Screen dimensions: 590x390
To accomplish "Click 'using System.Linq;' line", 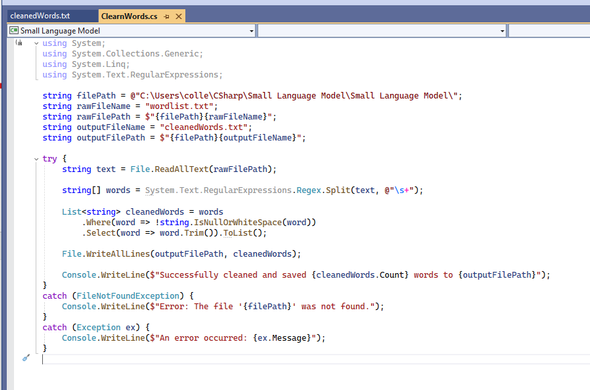I will click(86, 64).
